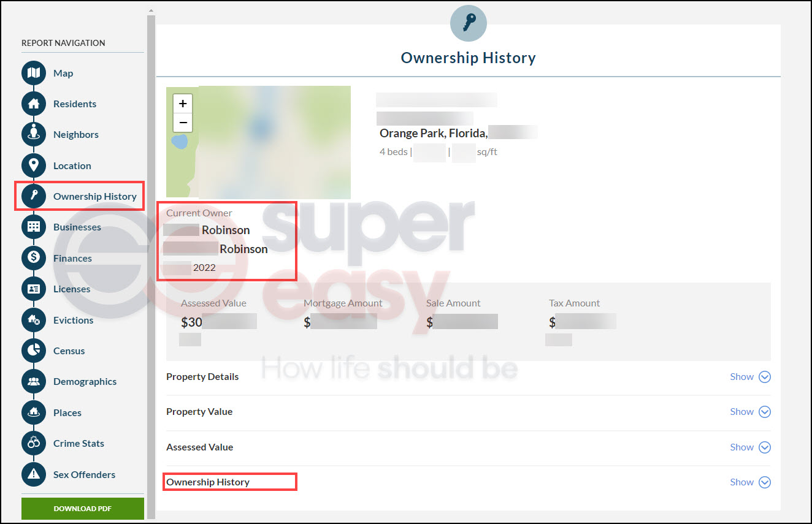Click the Residents house icon
This screenshot has height=524, width=812.
click(x=34, y=104)
